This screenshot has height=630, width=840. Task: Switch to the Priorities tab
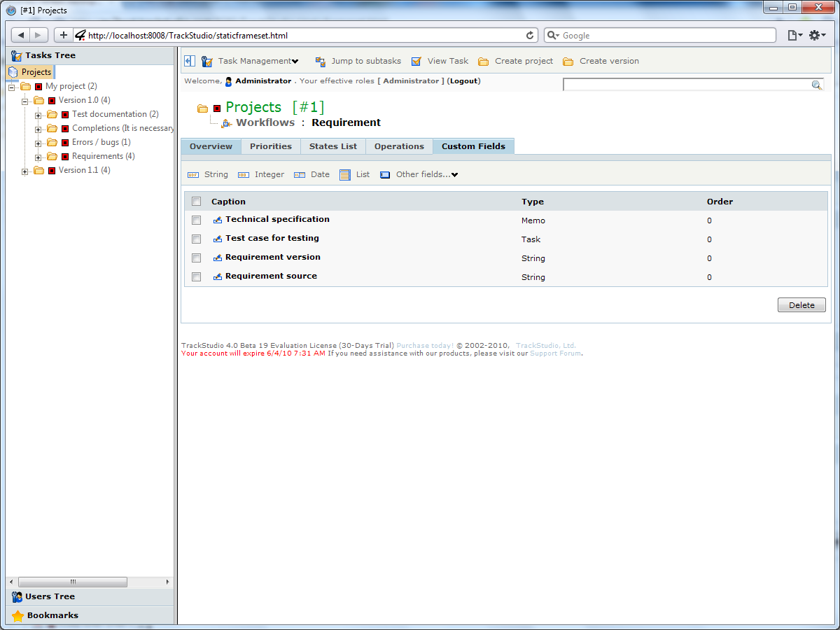[x=271, y=146]
